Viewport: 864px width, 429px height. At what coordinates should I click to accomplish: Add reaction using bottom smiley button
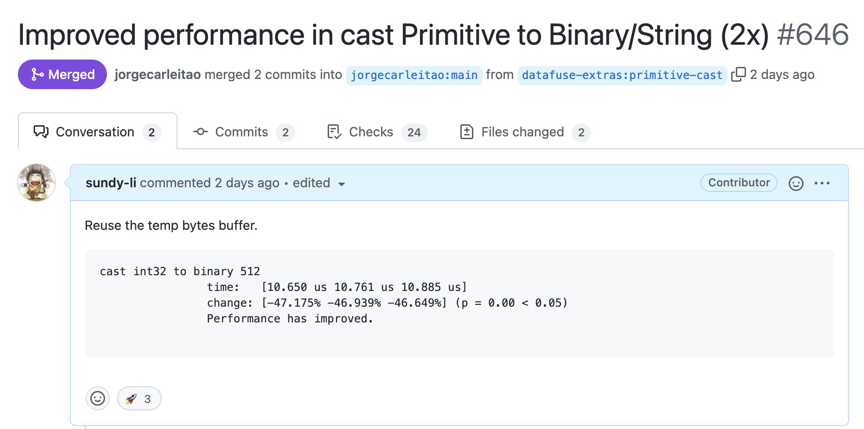98,398
